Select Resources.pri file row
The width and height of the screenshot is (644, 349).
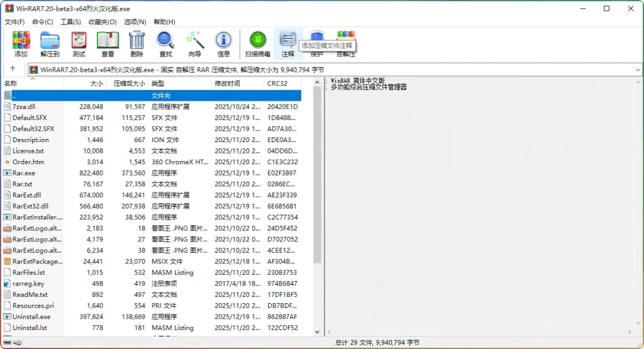click(152, 306)
